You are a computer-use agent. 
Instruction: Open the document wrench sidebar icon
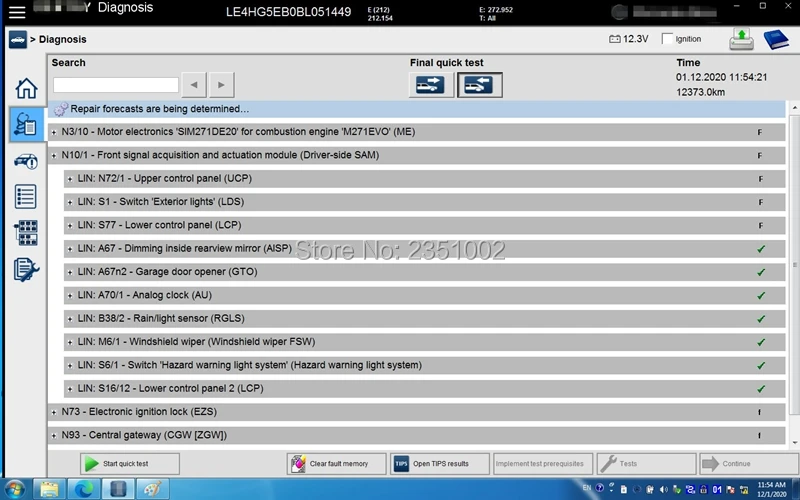point(26,269)
